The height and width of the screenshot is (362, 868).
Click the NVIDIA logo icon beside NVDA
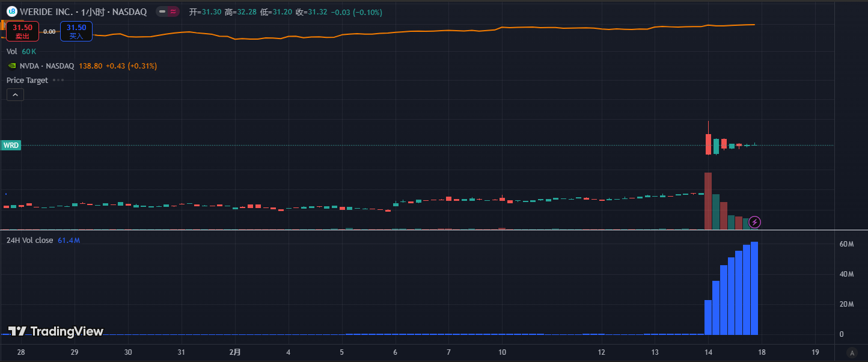[x=12, y=66]
